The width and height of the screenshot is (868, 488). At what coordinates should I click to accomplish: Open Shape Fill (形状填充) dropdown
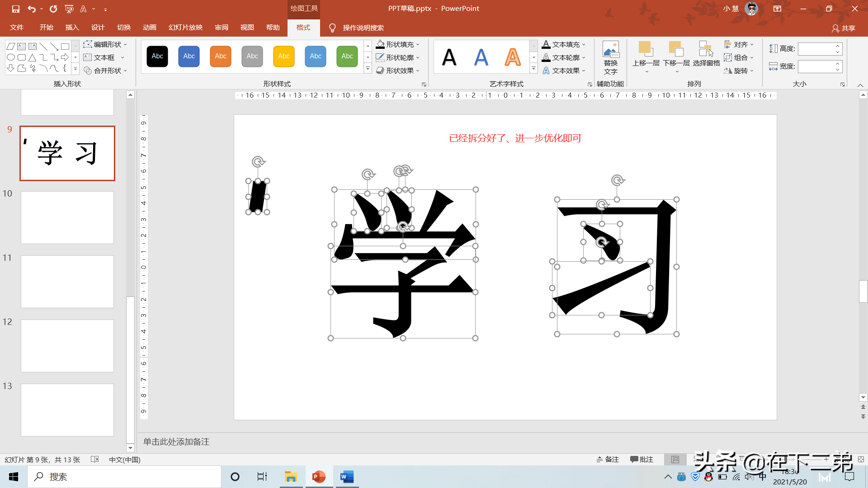point(398,44)
